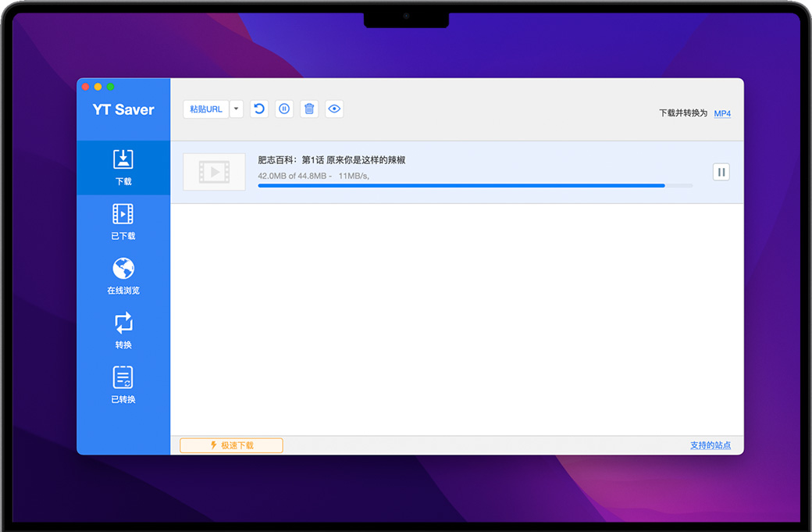Viewport: 812px width, 532px height.
Task: Switch to the 转换 convert section
Action: coord(123,331)
